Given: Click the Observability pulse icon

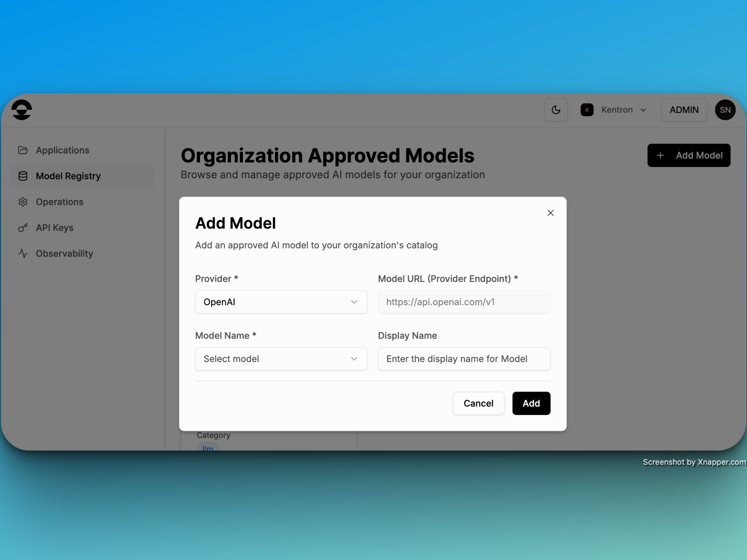Looking at the screenshot, I should coord(23,253).
